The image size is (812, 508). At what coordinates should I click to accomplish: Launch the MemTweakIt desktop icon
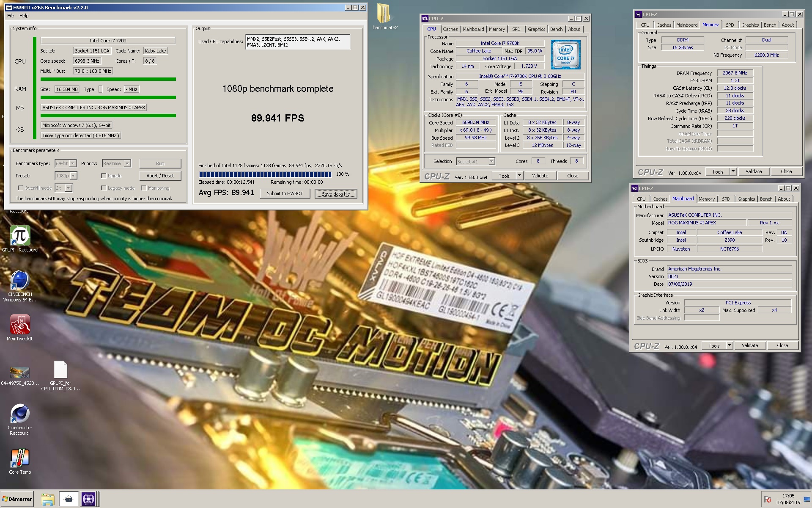[20, 325]
